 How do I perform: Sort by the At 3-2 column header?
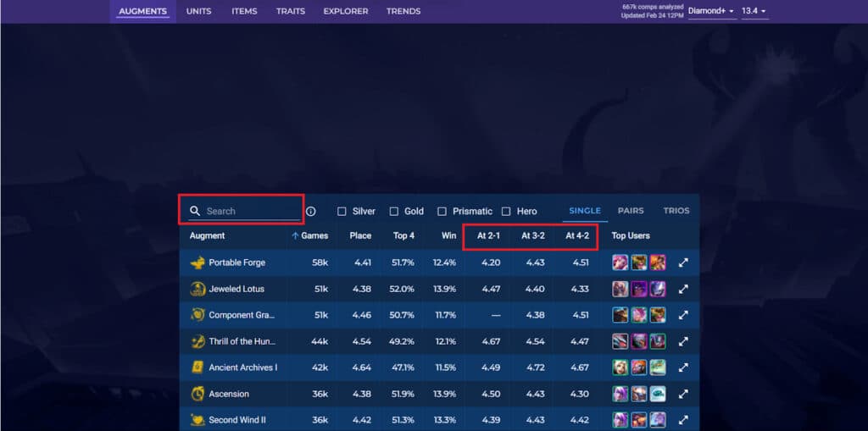coord(533,235)
